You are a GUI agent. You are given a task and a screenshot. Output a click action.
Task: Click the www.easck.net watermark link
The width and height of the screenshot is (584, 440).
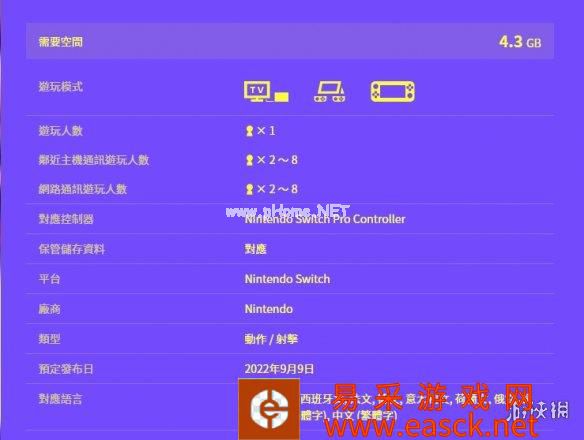coord(431,426)
